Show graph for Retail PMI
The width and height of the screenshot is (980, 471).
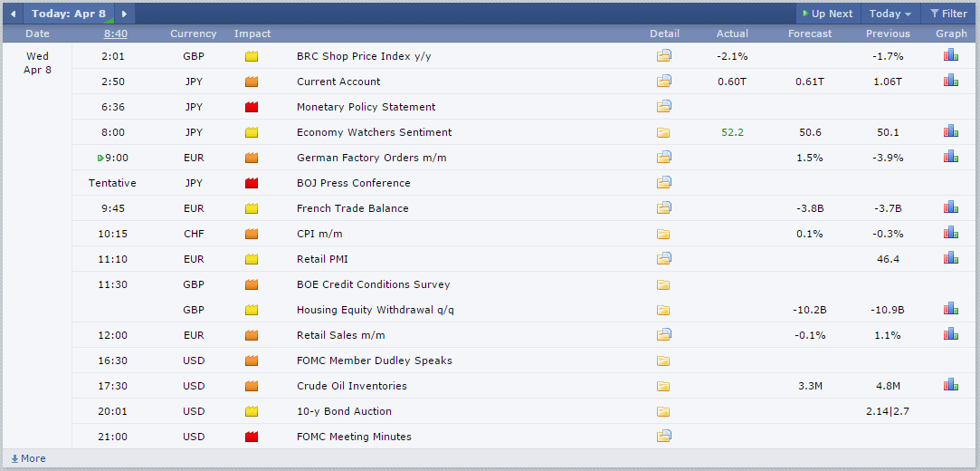pos(951,258)
